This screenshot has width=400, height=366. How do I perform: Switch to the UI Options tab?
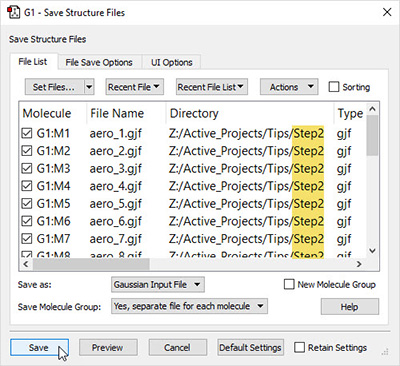pos(172,62)
